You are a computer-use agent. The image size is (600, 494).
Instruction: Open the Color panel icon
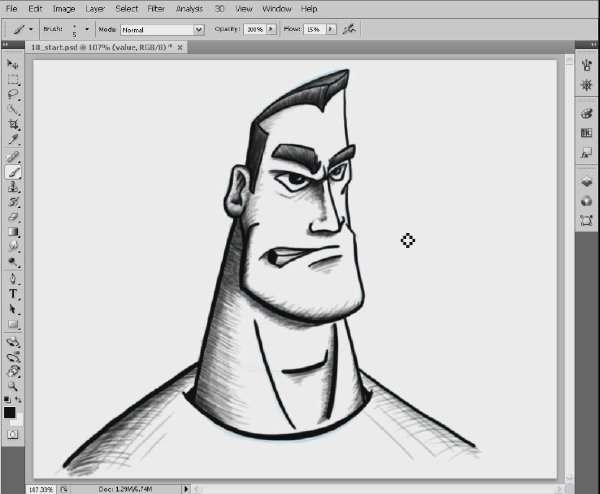(586, 114)
